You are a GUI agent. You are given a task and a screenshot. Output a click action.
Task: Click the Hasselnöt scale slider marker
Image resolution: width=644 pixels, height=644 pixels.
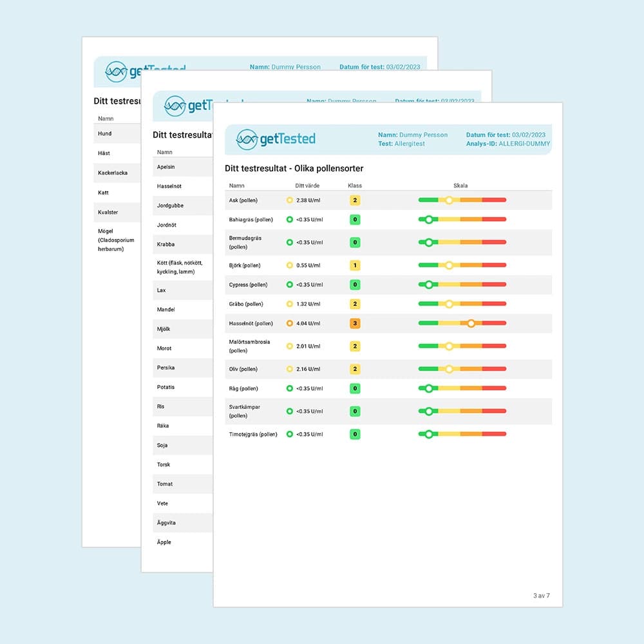(x=471, y=323)
